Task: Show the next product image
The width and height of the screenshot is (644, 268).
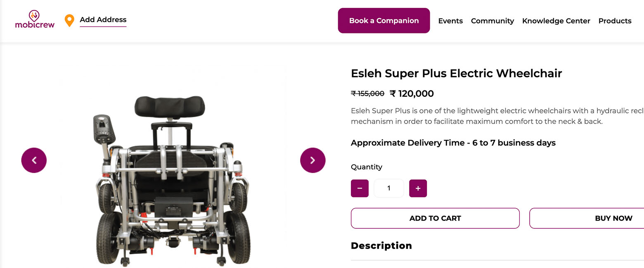Action: pyautogui.click(x=313, y=160)
